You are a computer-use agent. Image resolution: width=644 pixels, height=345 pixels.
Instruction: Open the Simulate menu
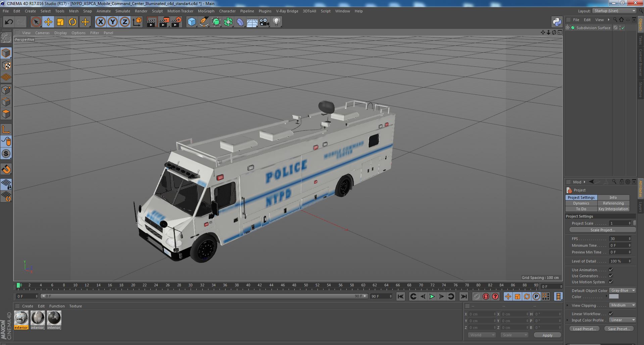pos(122,11)
